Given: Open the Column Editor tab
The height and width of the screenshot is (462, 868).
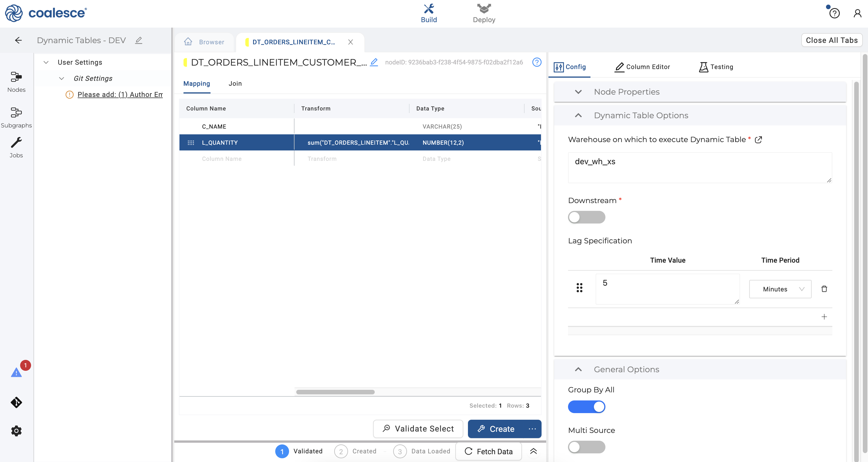Looking at the screenshot, I should (642, 67).
